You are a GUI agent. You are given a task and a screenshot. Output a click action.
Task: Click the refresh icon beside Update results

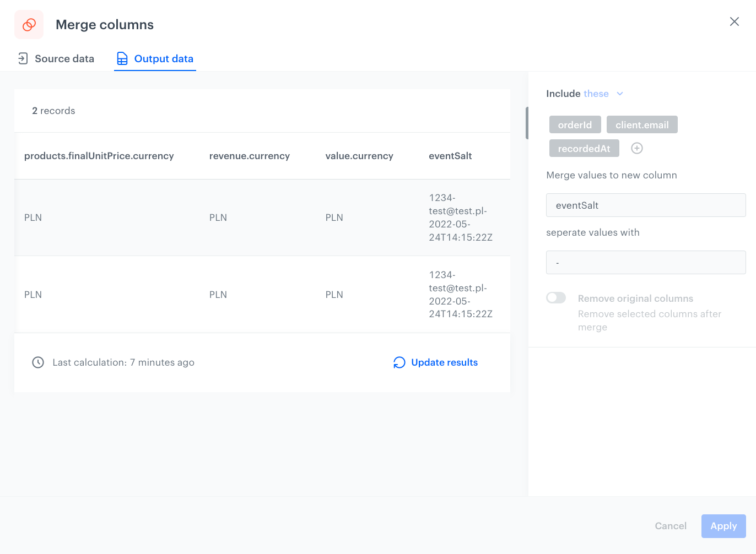click(399, 362)
